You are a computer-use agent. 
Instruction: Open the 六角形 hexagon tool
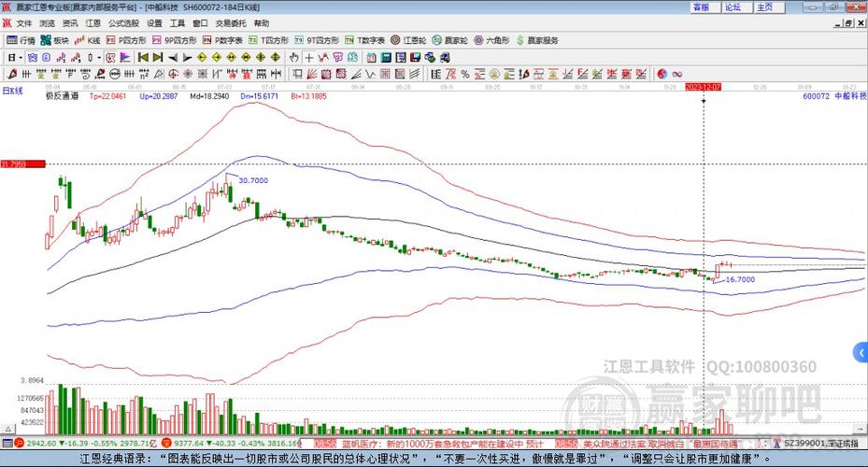491,40
